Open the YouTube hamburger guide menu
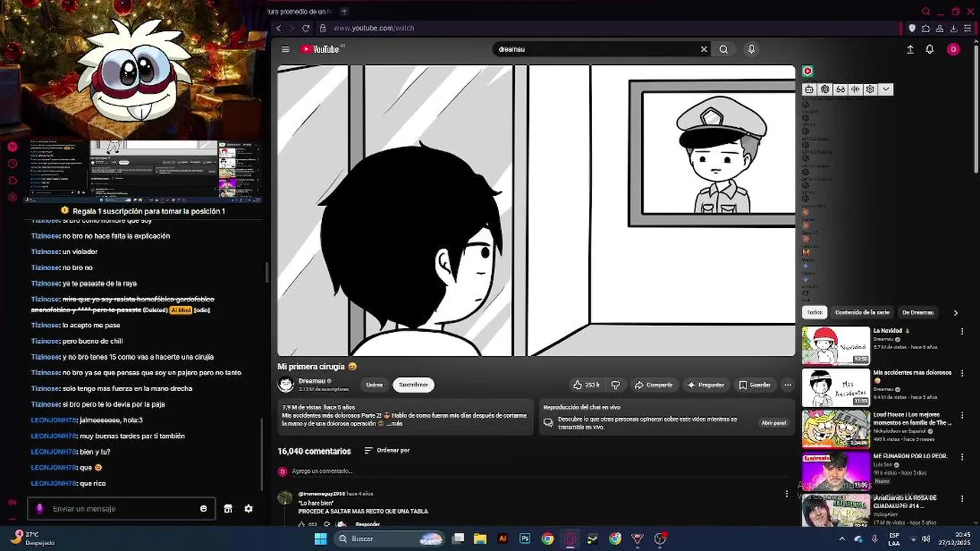Screen dimensions: 980x551 pos(285,49)
